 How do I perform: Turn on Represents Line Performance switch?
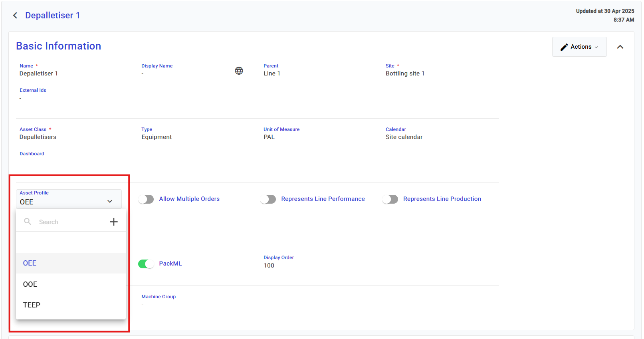[x=268, y=199]
